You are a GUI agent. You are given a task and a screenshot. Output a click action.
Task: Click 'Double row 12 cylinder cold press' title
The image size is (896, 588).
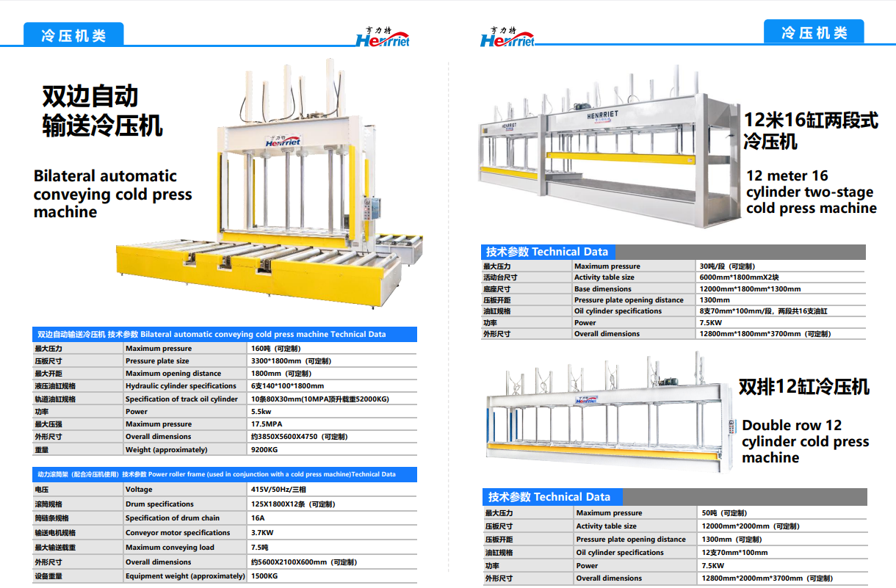tap(805, 441)
